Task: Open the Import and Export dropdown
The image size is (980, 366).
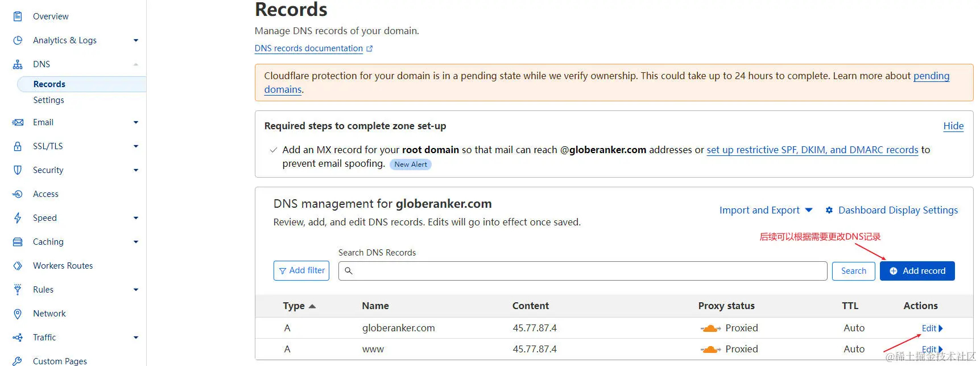Action: click(x=766, y=210)
